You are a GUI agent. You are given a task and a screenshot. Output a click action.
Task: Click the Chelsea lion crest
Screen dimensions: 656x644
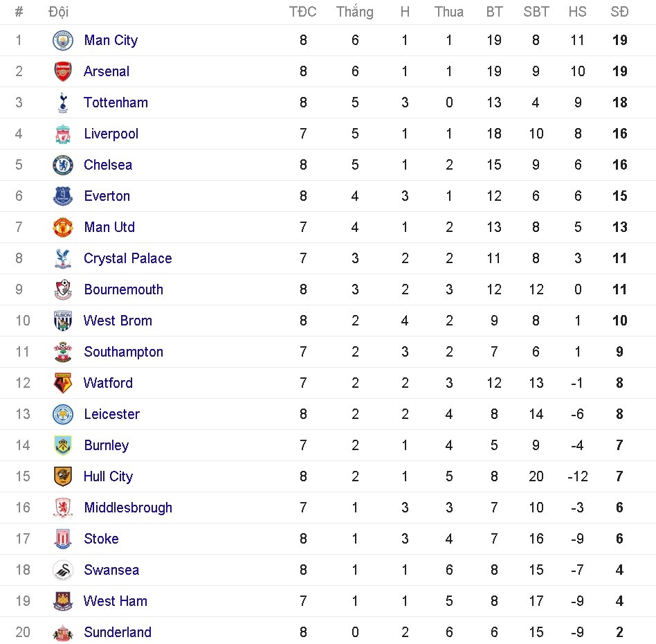pos(62,165)
